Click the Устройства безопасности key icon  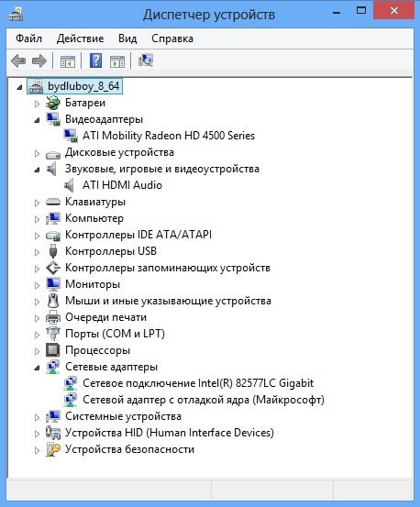(53, 449)
